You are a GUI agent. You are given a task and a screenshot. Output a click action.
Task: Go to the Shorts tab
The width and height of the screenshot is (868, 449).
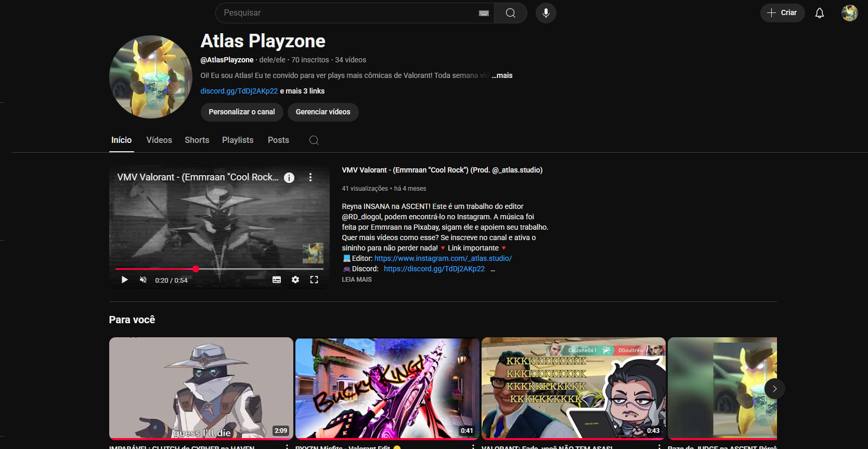(x=197, y=140)
